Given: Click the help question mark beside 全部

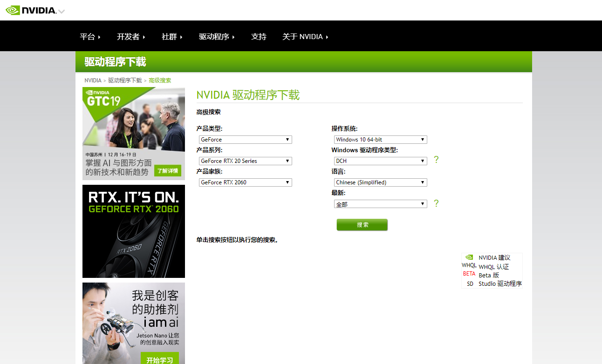Looking at the screenshot, I should pos(436,203).
